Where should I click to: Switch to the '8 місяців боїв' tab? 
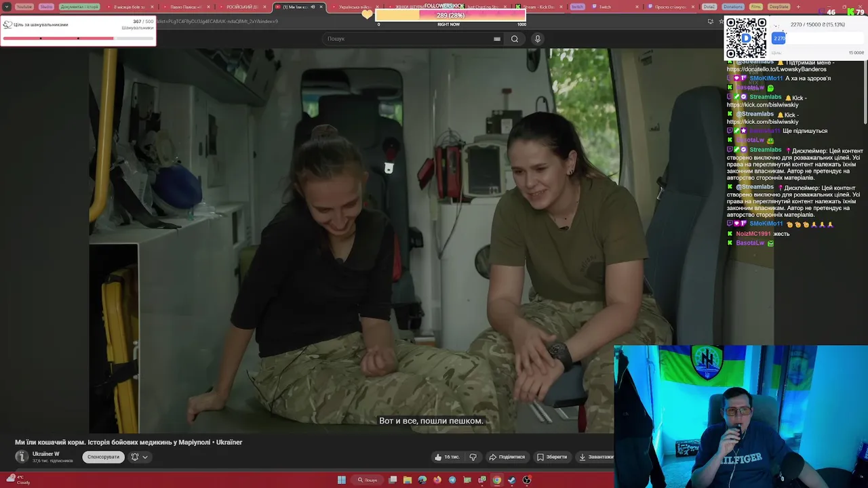[x=130, y=7]
